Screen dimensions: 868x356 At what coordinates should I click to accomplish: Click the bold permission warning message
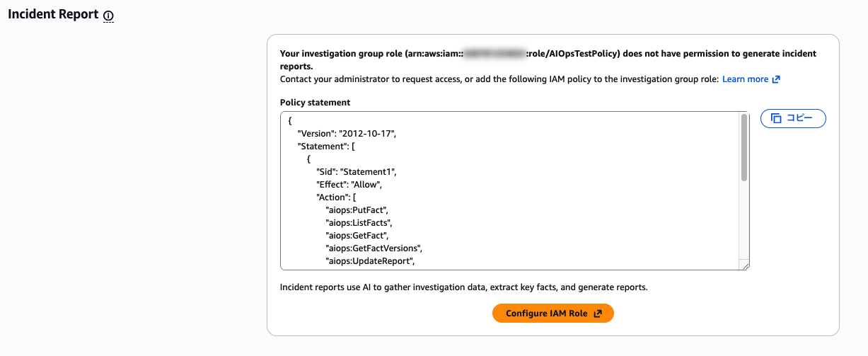tap(548, 59)
